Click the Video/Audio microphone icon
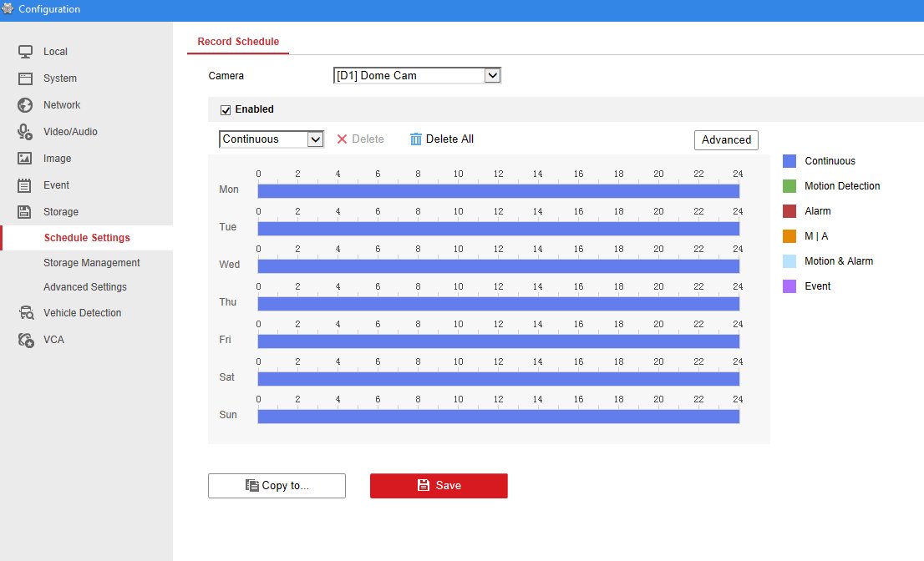Screen dimensions: 924x561 pos(25,132)
